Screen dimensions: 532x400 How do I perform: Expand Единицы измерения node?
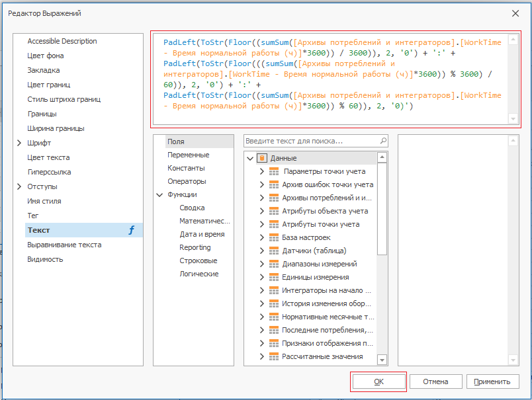pyautogui.click(x=261, y=277)
